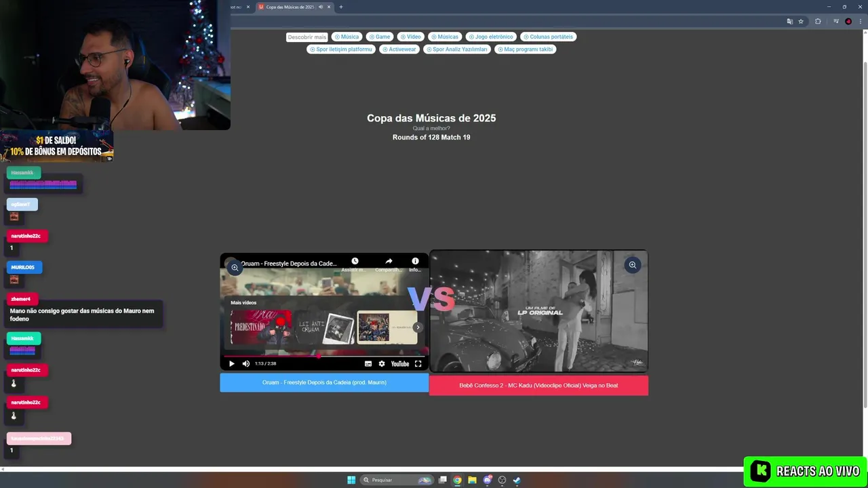Image resolution: width=868 pixels, height=488 pixels.
Task: Click the Mais vídeos label
Action: (x=243, y=303)
